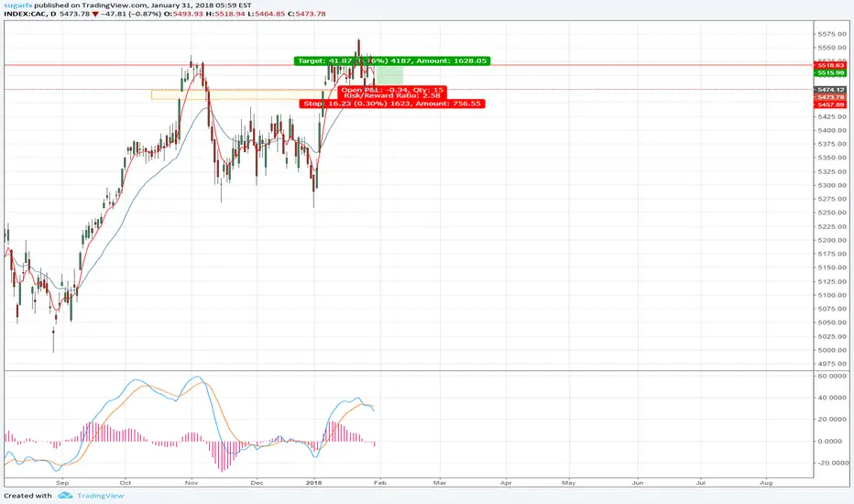The height and width of the screenshot is (504, 854).
Task: Open the sugarfx author link
Action: coord(18,5)
